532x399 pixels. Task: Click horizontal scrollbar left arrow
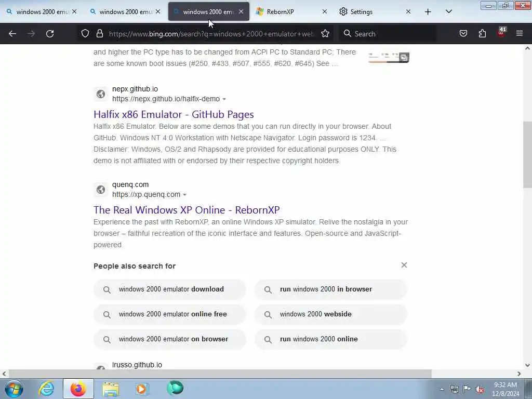click(x=4, y=374)
